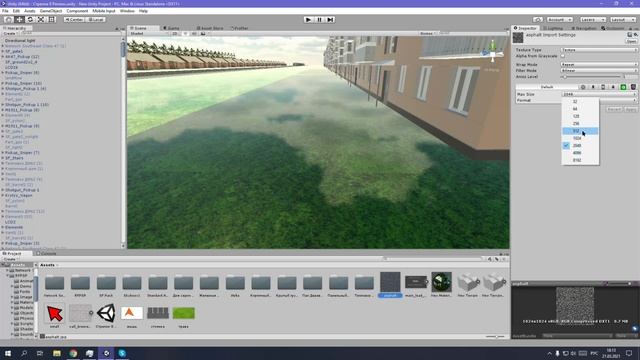Select the Rect transform tool

[51, 20]
